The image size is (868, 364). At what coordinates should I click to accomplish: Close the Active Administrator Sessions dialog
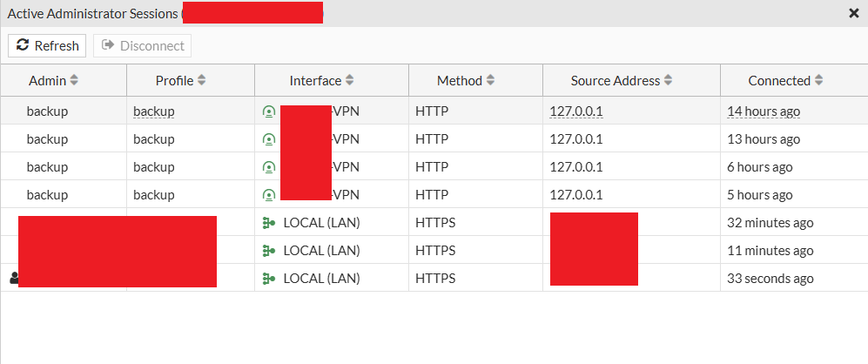(x=854, y=13)
